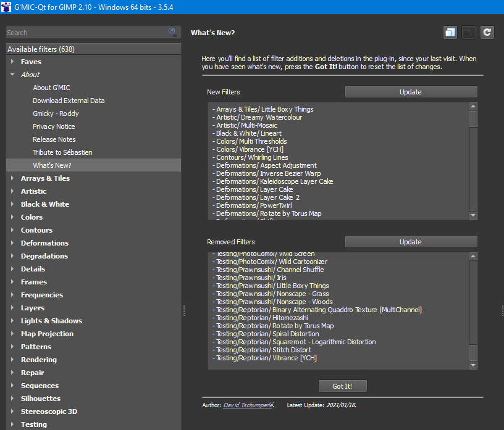Select the Layers category label
The height and width of the screenshot is (430, 504).
[33, 308]
